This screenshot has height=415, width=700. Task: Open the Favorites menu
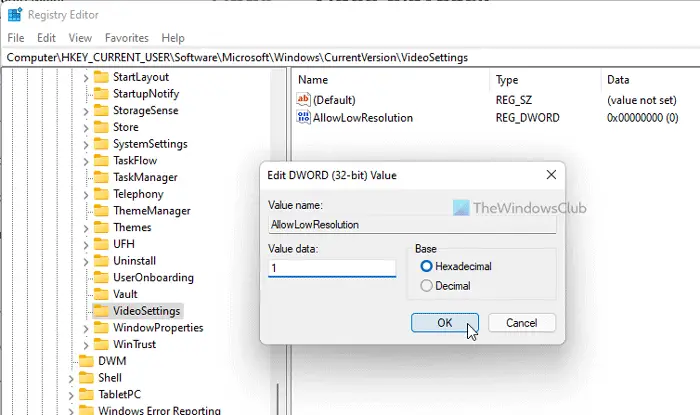(x=127, y=38)
